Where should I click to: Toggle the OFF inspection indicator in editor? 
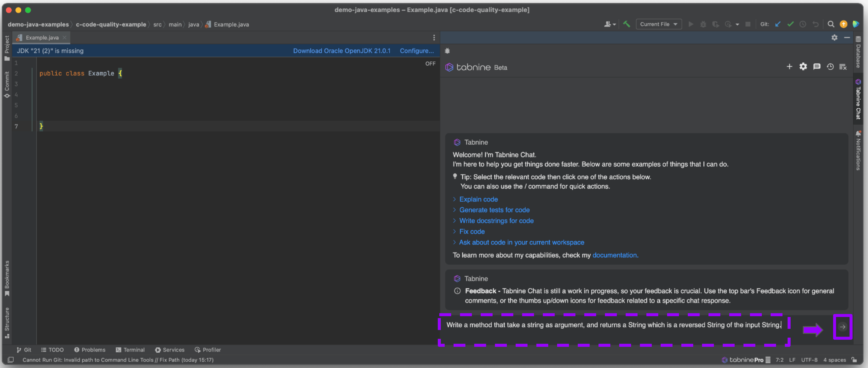(430, 64)
